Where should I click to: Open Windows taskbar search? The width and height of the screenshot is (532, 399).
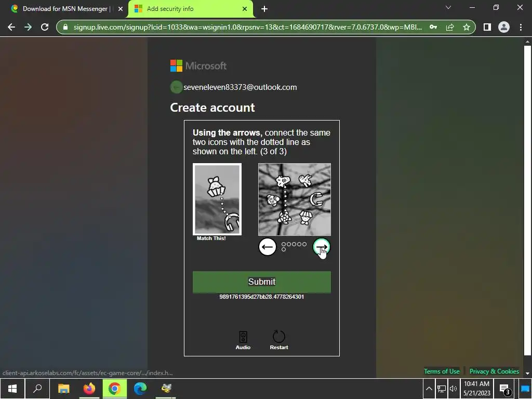tap(37, 389)
